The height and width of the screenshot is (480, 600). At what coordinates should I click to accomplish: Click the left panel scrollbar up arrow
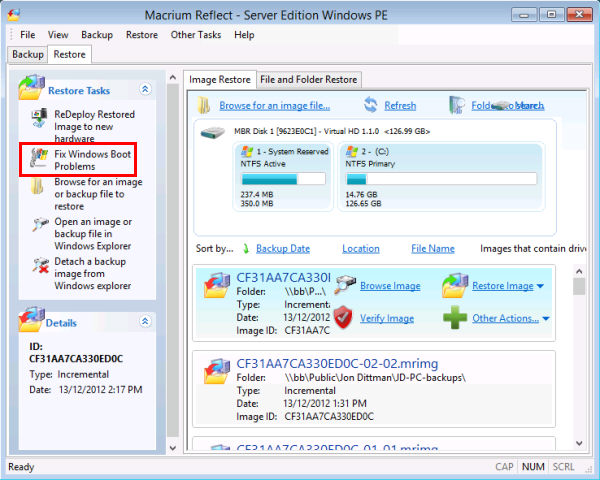[x=173, y=78]
